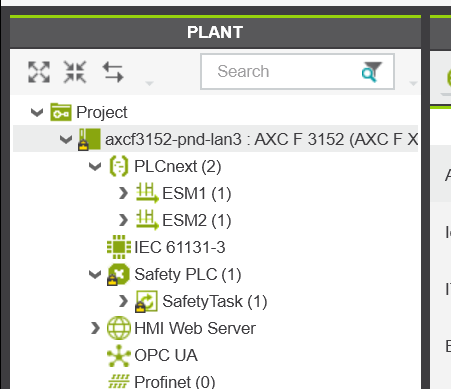Click the Safety PLC locked icon
The width and height of the screenshot is (451, 389).
coord(118,274)
